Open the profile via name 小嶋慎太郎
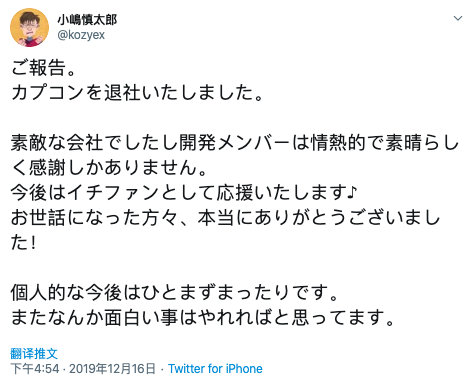 point(87,20)
